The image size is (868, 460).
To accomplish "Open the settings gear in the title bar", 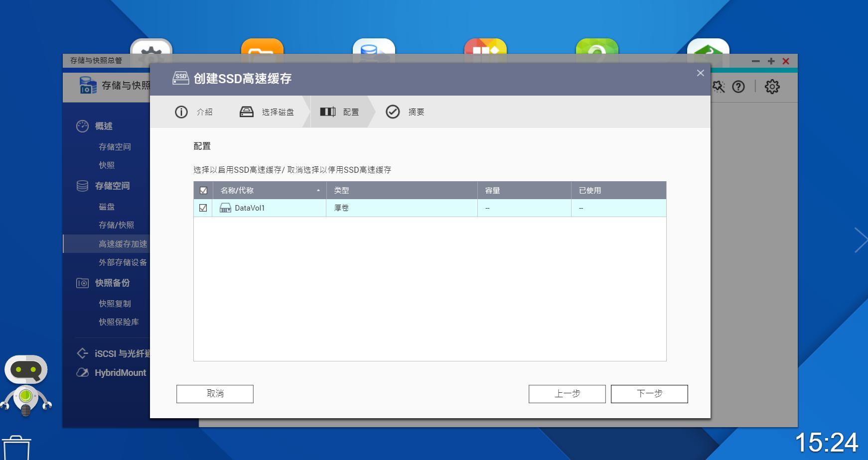I will (773, 87).
